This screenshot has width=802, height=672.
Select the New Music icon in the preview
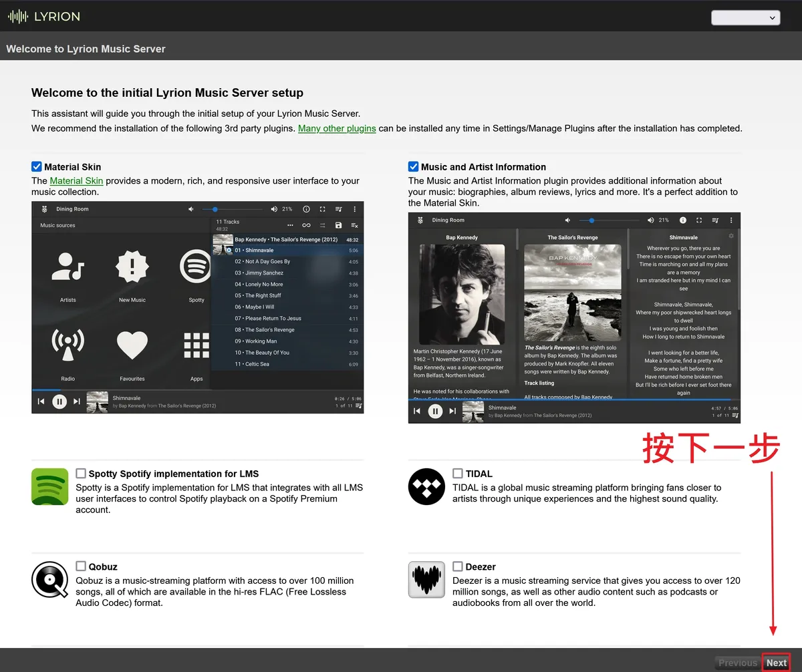132,266
